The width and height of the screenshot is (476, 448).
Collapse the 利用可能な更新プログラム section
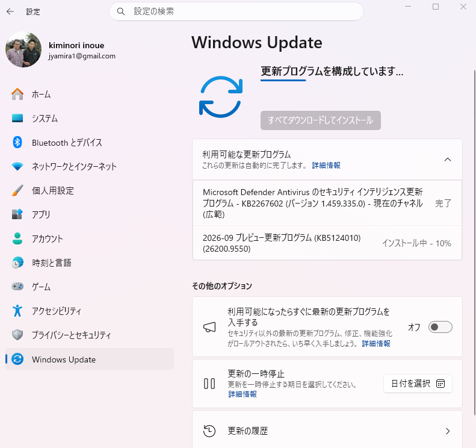pos(448,160)
